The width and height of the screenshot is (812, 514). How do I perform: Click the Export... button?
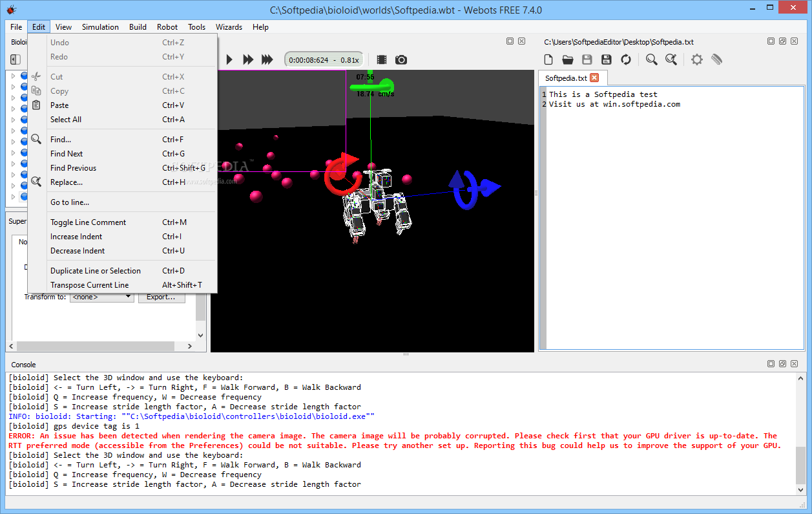click(x=161, y=297)
